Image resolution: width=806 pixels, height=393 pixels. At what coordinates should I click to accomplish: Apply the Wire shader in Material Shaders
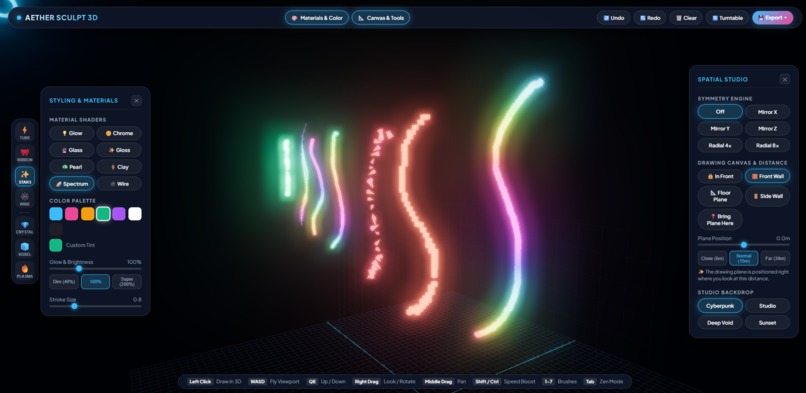coord(119,184)
